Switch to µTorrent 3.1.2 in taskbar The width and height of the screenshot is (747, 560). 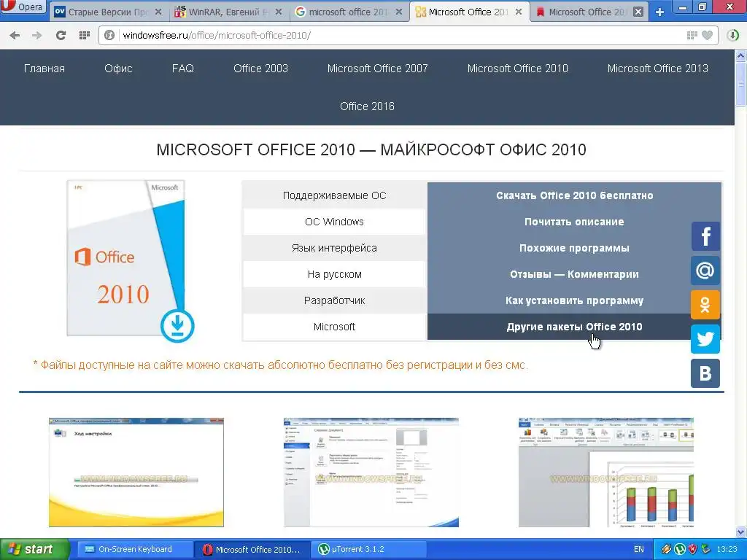pyautogui.click(x=368, y=550)
